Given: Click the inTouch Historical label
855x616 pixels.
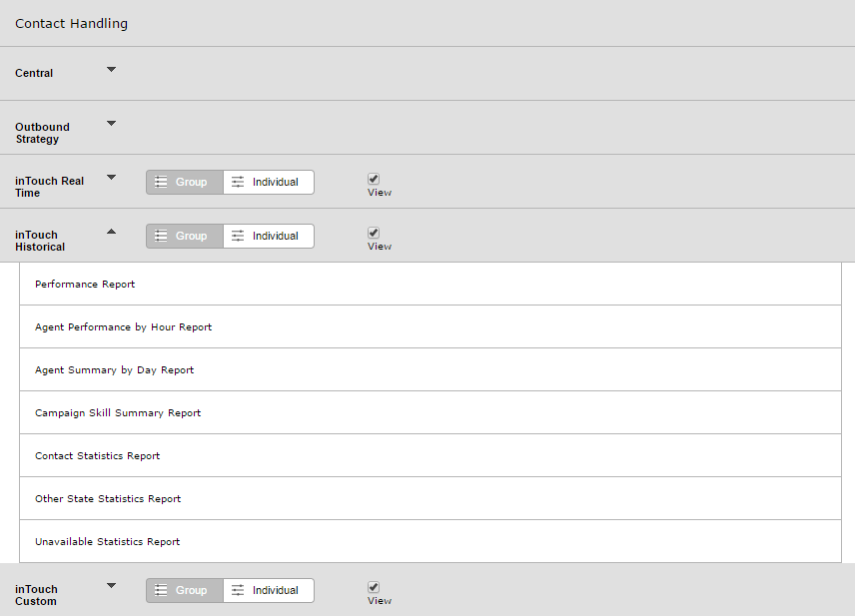Looking at the screenshot, I should [40, 241].
